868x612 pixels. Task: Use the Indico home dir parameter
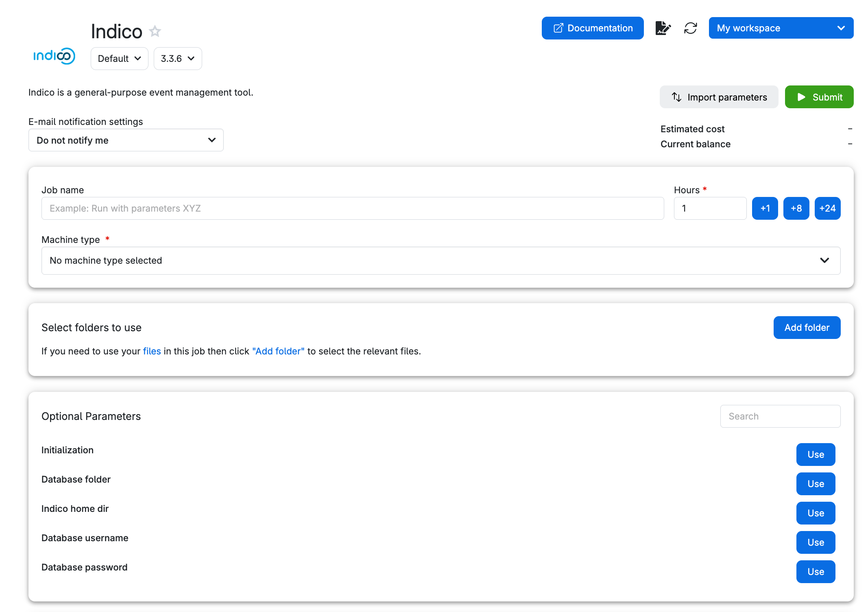tap(816, 513)
